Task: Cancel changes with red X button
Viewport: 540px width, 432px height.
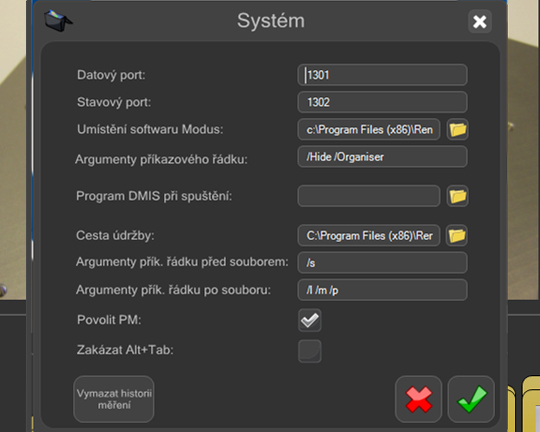Action: pos(419,399)
